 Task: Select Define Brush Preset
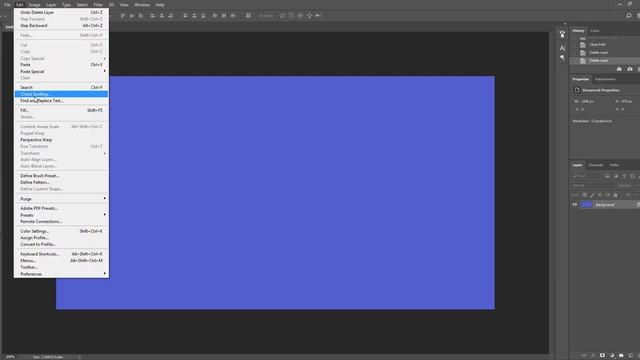pyautogui.click(x=61, y=176)
